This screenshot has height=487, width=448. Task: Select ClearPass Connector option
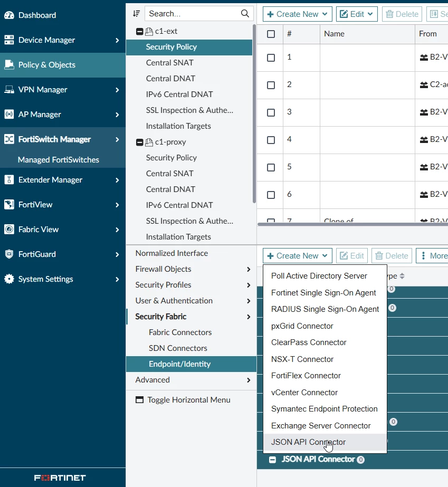[x=325, y=342]
